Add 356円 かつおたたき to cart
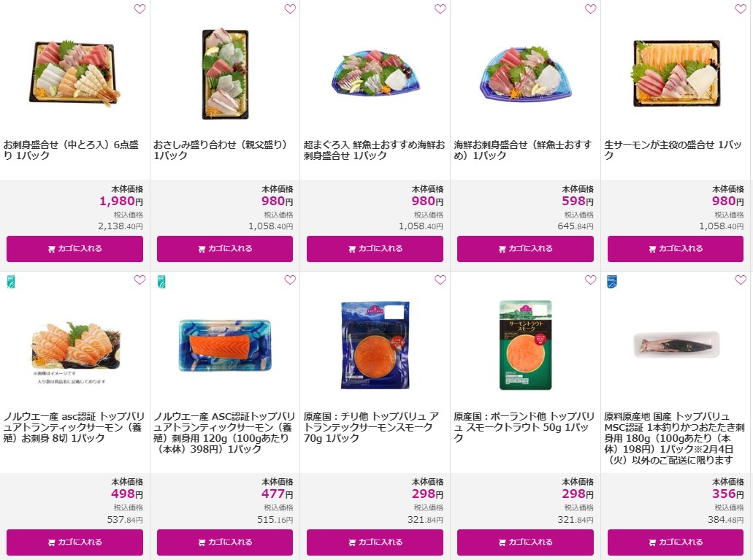 [675, 542]
